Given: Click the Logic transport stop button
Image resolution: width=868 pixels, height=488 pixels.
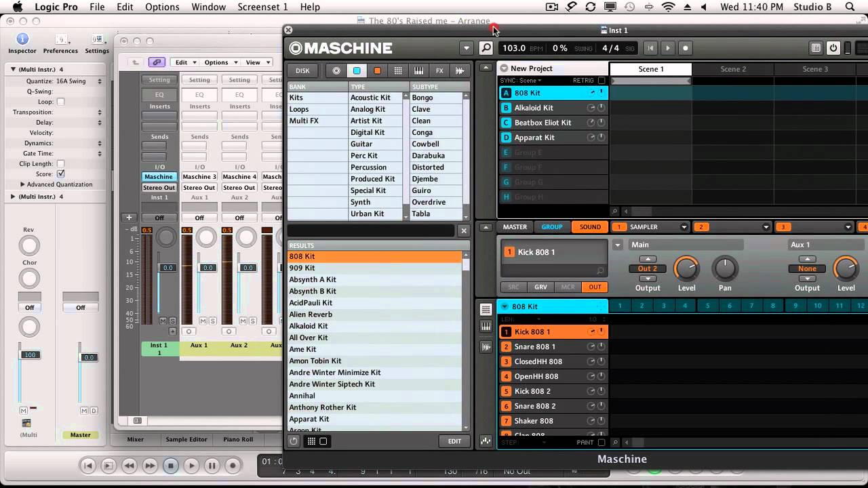Looking at the screenshot, I should coord(171,466).
